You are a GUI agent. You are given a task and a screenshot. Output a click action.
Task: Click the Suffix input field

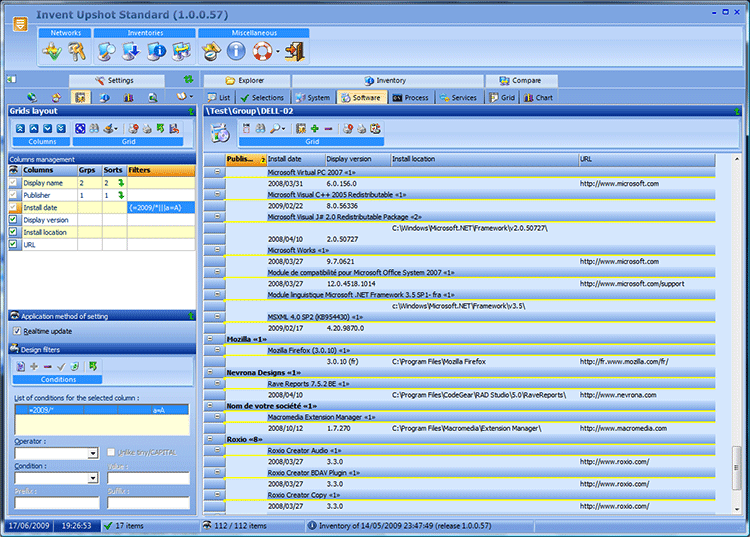click(148, 503)
